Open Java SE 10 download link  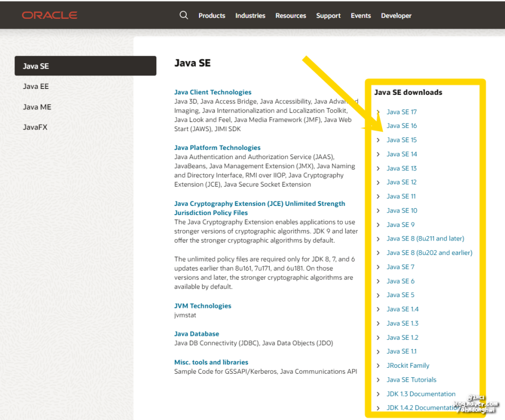pyautogui.click(x=402, y=210)
